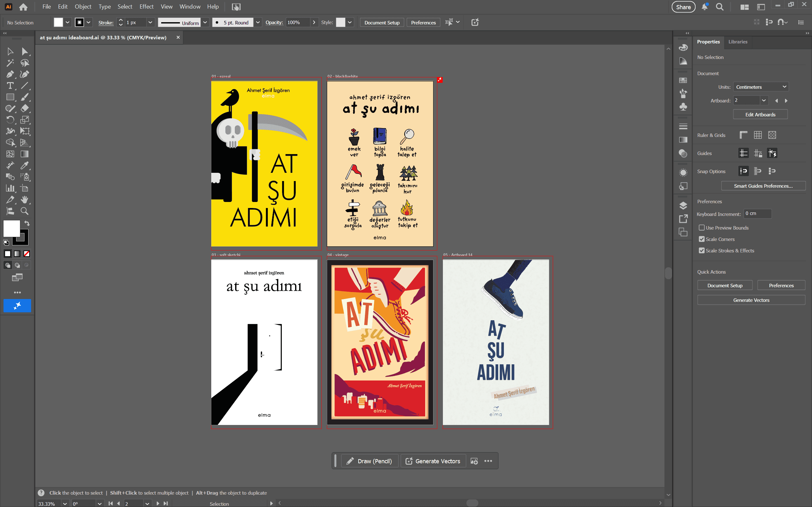The height and width of the screenshot is (507, 812).
Task: Select the Magic Wand tool
Action: [x=10, y=63]
